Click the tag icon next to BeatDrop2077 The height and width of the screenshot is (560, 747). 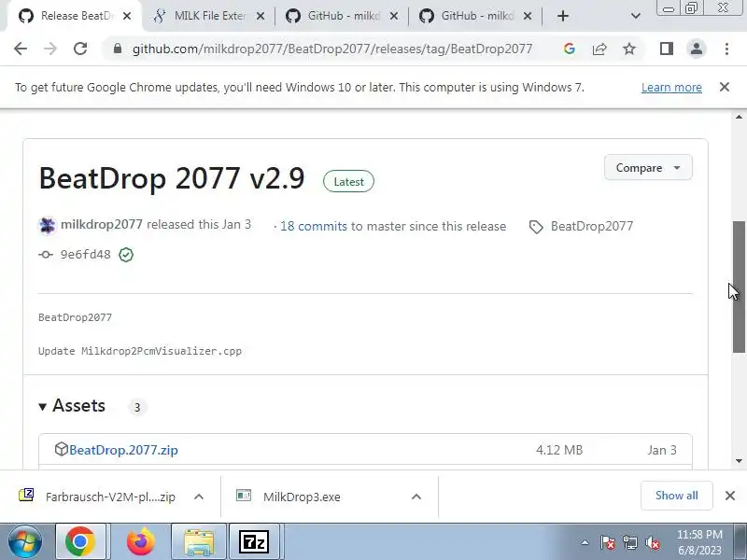coord(536,227)
